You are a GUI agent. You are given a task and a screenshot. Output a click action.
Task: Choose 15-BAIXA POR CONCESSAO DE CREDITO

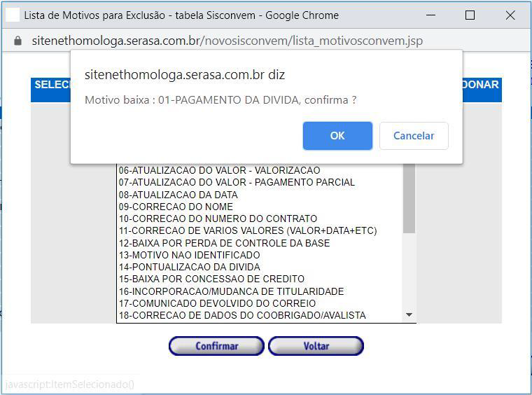point(211,279)
